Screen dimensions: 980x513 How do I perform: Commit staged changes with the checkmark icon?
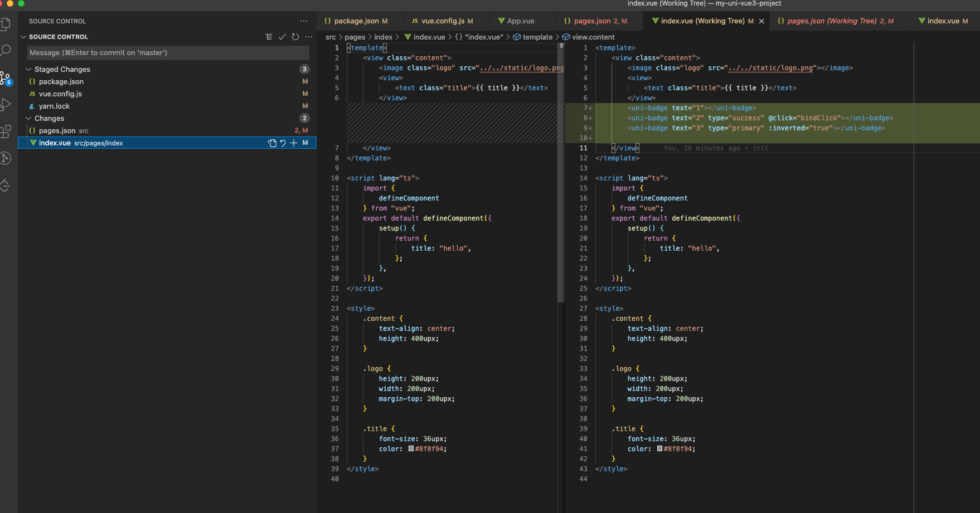pos(282,37)
